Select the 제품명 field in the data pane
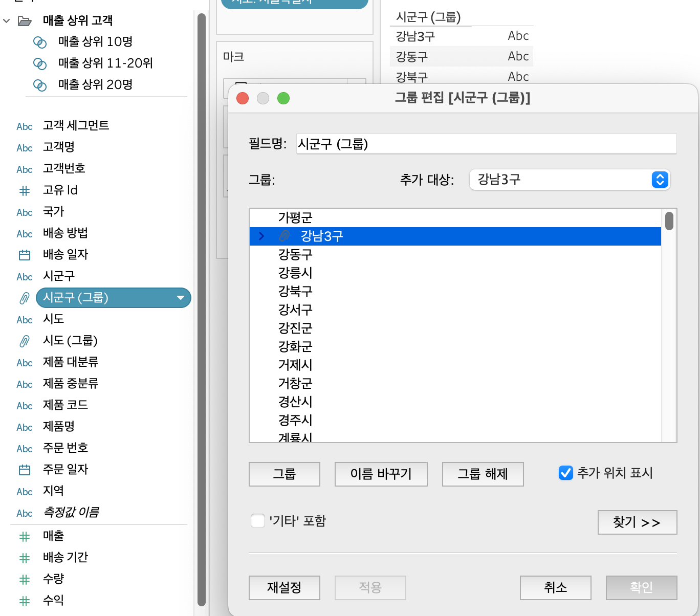700x616 pixels. pyautogui.click(x=59, y=426)
